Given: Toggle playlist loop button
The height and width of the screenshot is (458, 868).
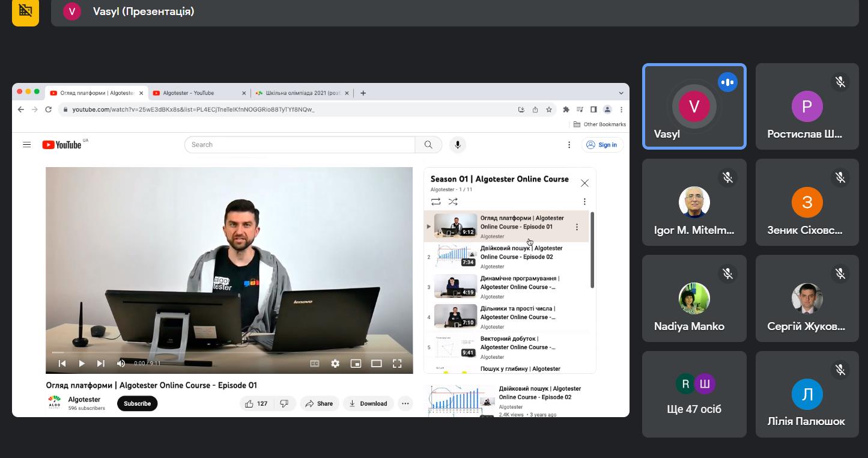Looking at the screenshot, I should [436, 202].
